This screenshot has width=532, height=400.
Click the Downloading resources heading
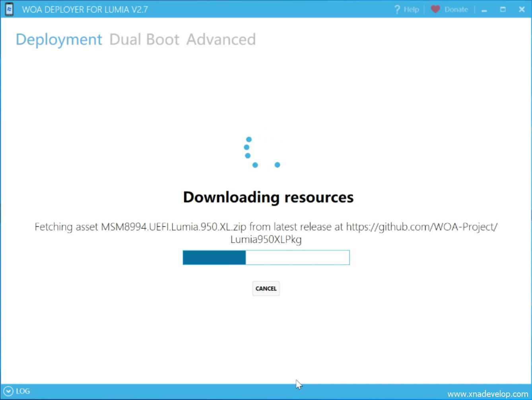(x=268, y=197)
